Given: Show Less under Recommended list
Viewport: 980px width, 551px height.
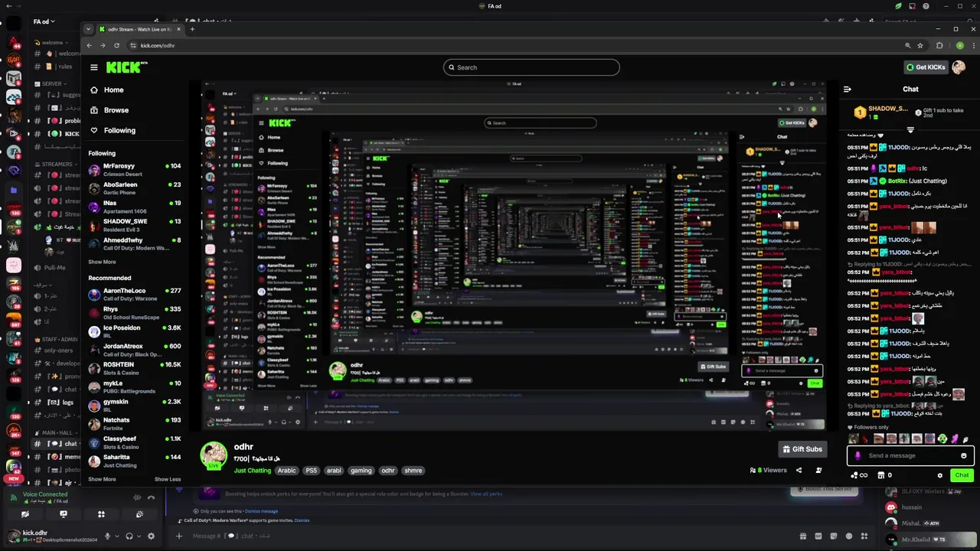Looking at the screenshot, I should pos(168,479).
